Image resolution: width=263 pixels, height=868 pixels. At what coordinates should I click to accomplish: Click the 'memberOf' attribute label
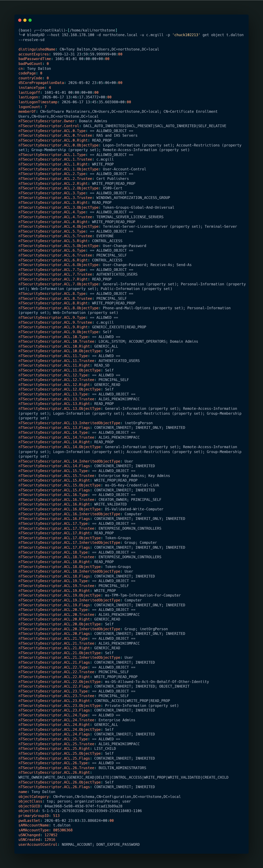27,111
